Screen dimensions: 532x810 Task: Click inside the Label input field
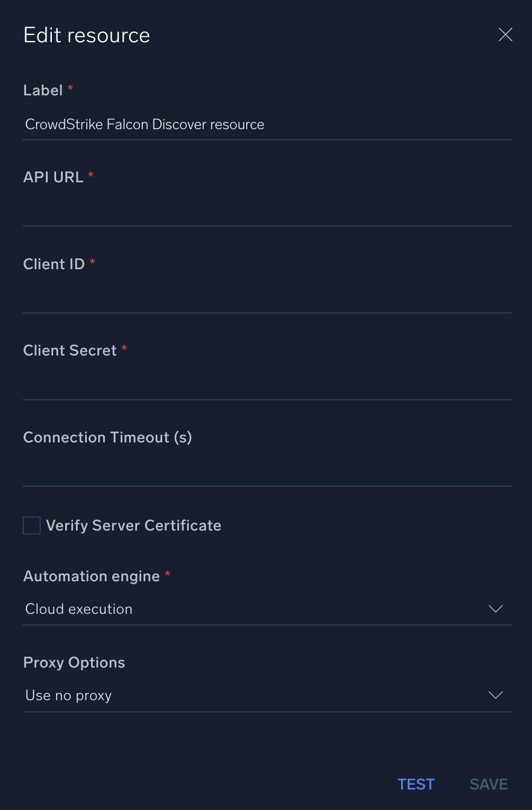pos(265,124)
